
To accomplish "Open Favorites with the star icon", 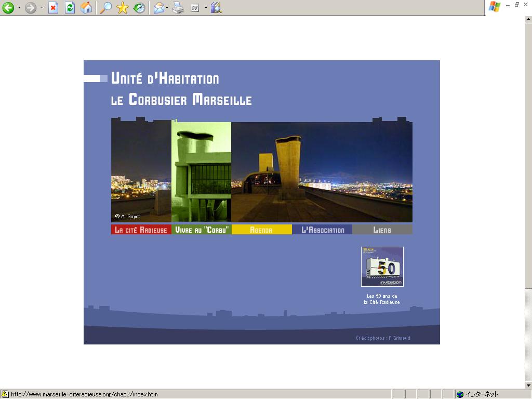I will click(123, 7).
